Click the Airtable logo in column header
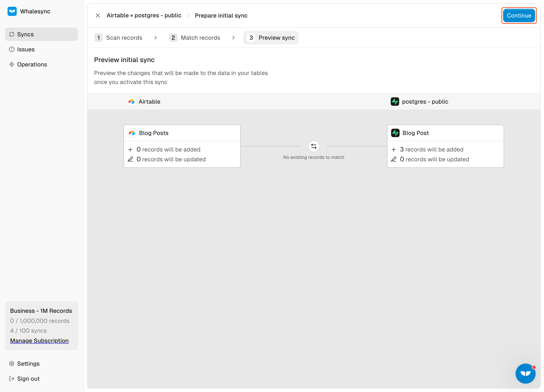 click(x=132, y=102)
